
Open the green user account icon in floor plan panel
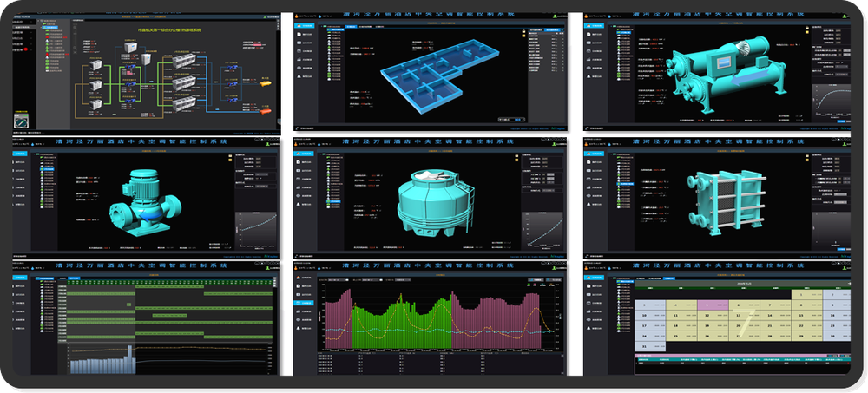click(x=555, y=16)
